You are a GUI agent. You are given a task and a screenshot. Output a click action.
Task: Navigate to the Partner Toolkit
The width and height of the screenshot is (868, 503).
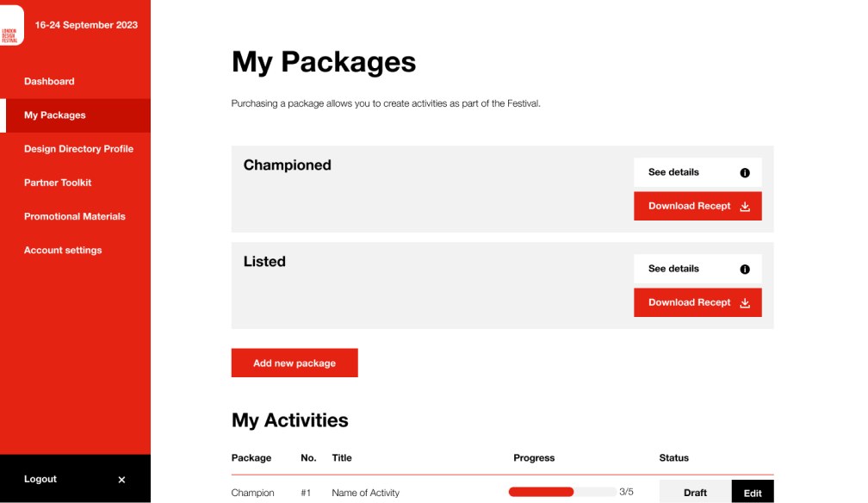click(x=58, y=183)
